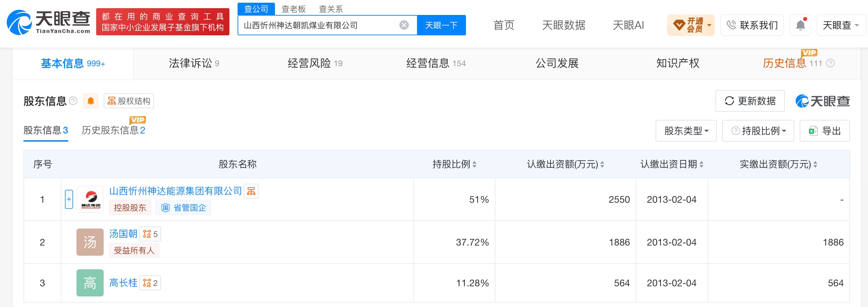Sort table by 实缴出资额 column
868x307 pixels.
tap(815, 164)
